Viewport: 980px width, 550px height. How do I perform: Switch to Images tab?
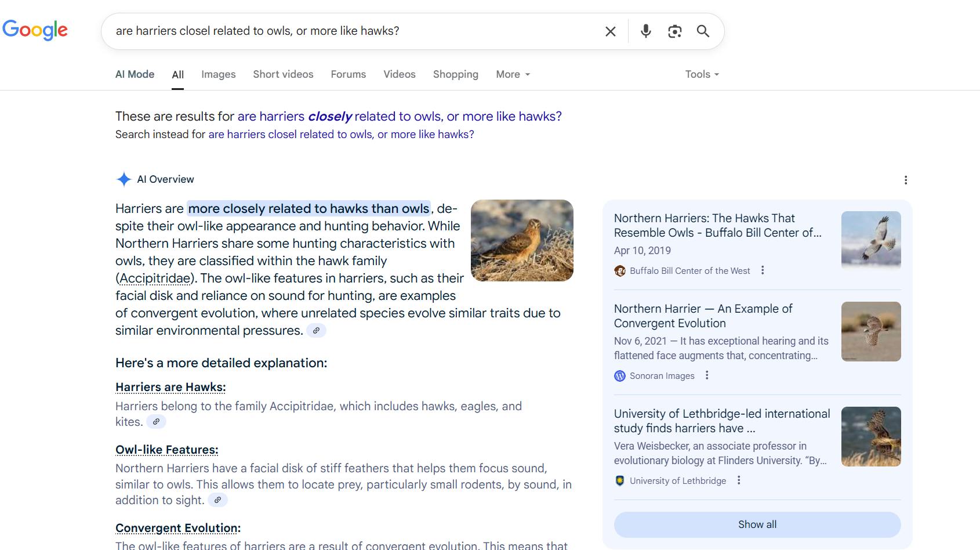pyautogui.click(x=219, y=74)
